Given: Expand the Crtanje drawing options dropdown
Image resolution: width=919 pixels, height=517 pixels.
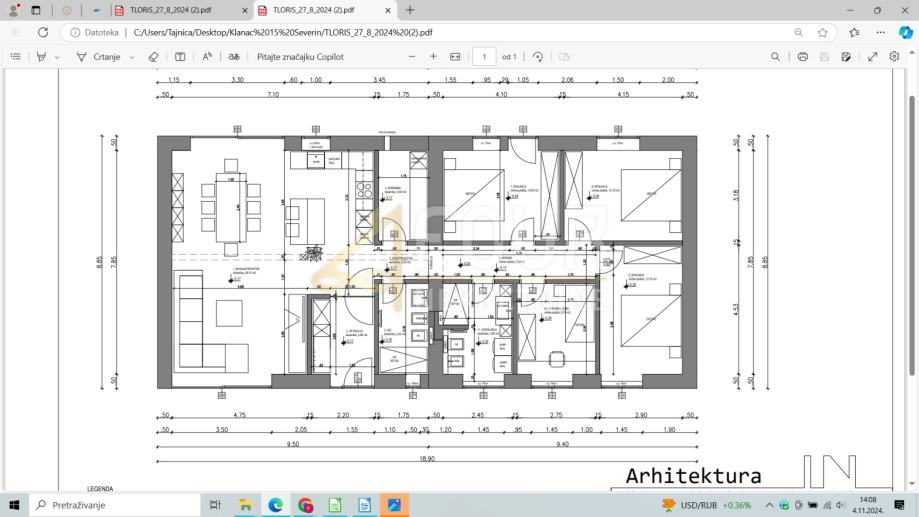Looking at the screenshot, I should pos(132,57).
